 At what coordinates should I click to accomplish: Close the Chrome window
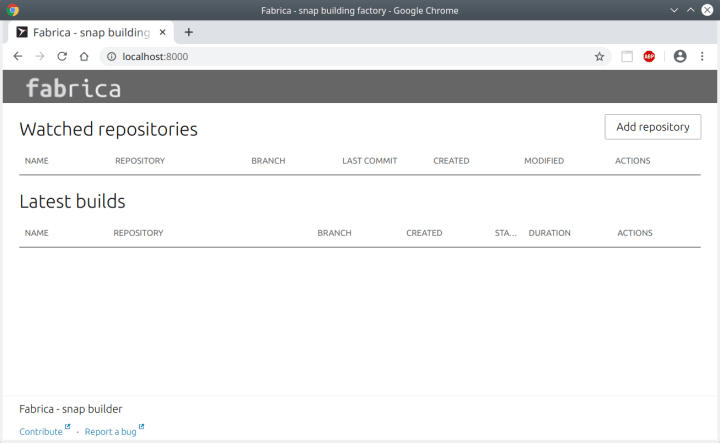(707, 10)
